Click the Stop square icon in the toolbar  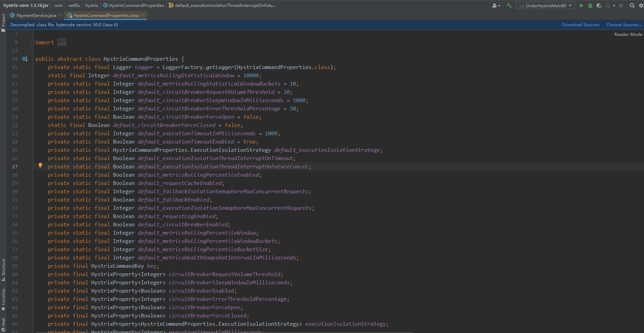point(621,6)
